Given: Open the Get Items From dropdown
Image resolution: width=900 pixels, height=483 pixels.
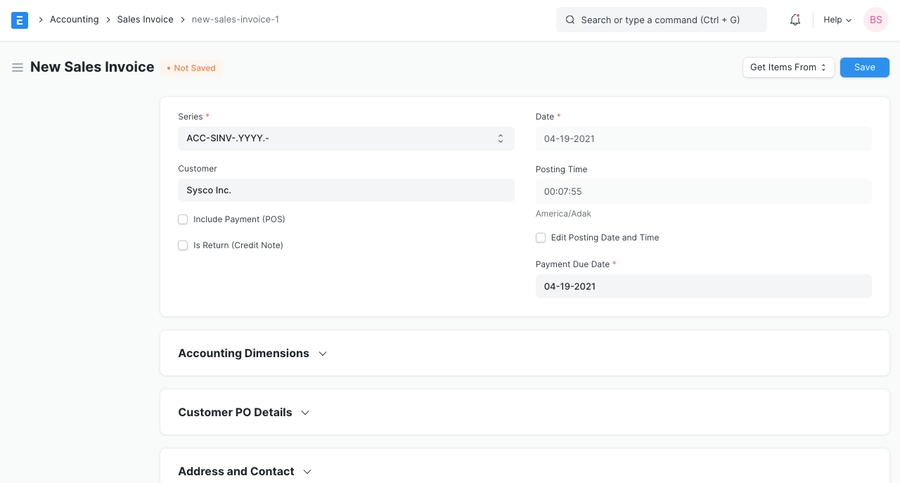Looking at the screenshot, I should pyautogui.click(x=788, y=68).
